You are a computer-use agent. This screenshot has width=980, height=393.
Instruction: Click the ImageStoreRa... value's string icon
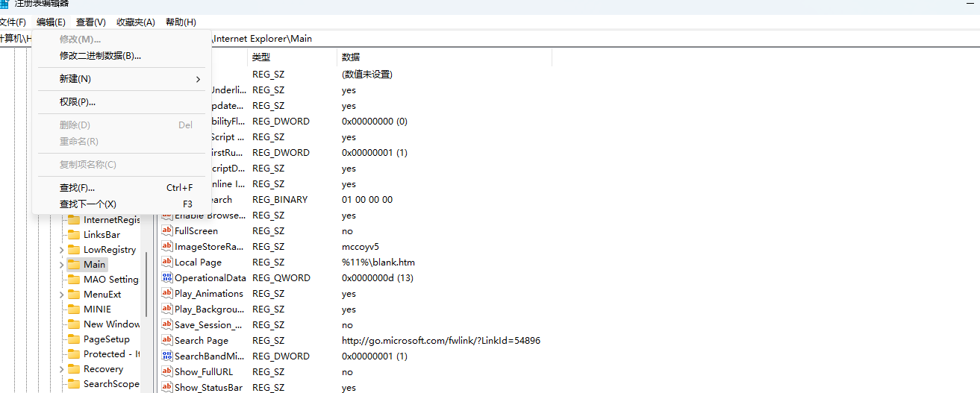tap(167, 247)
